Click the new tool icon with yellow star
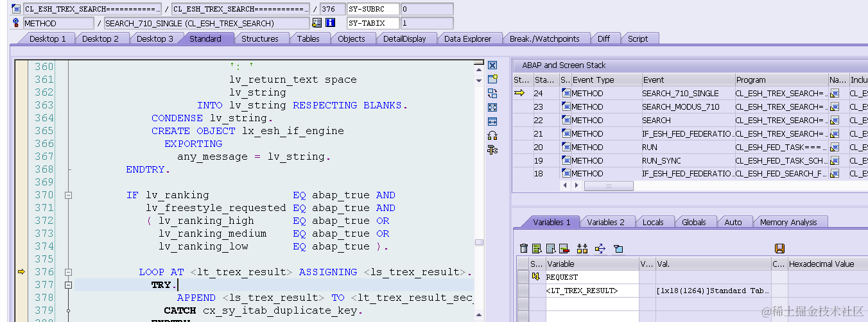Image resolution: width=868 pixels, height=322 pixels. coord(492,80)
